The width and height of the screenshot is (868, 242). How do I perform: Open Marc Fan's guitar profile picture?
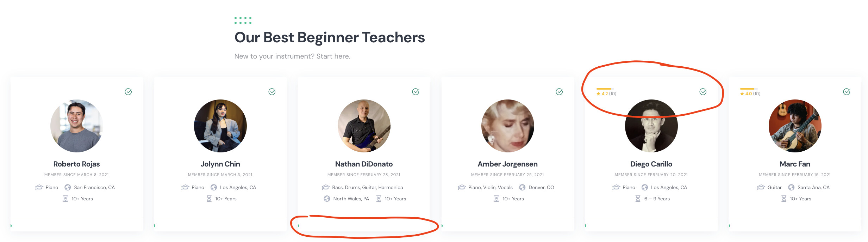click(x=795, y=126)
